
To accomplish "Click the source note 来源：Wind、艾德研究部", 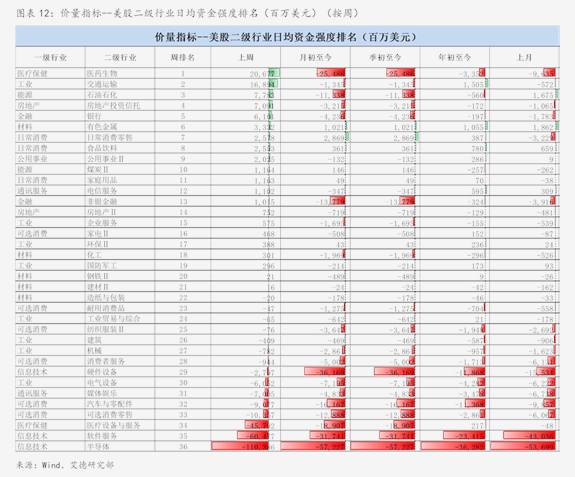I will coord(65,465).
